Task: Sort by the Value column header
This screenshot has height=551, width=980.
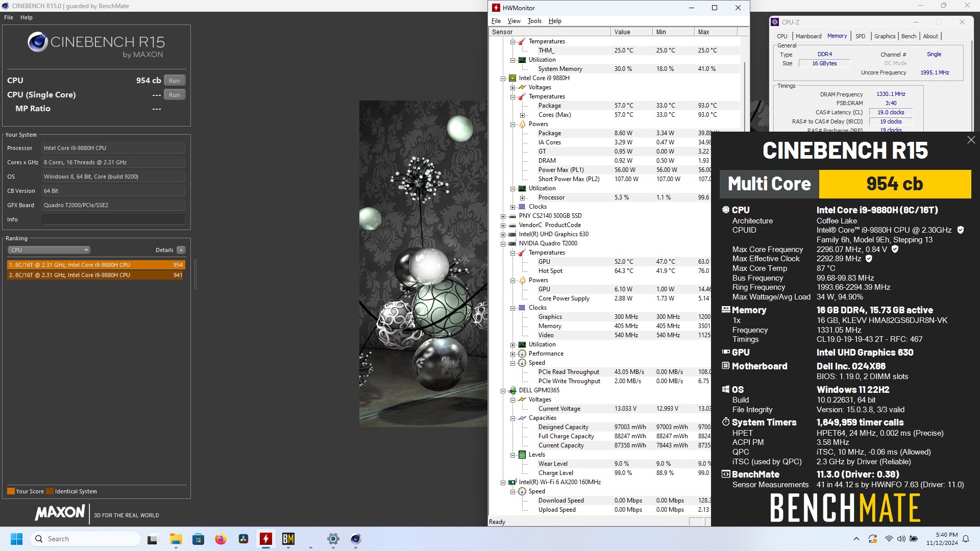Action: coord(631,32)
